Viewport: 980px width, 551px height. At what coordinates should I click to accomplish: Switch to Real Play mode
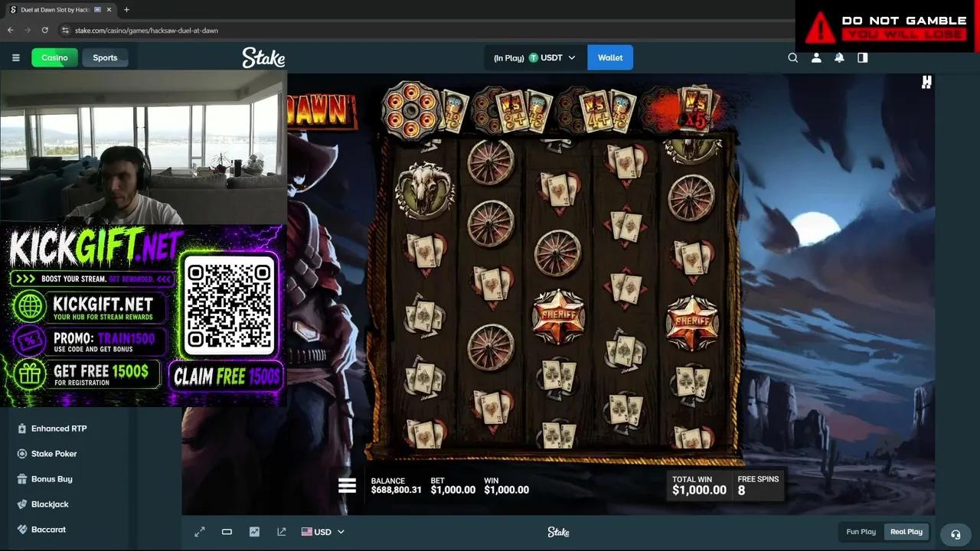point(906,532)
